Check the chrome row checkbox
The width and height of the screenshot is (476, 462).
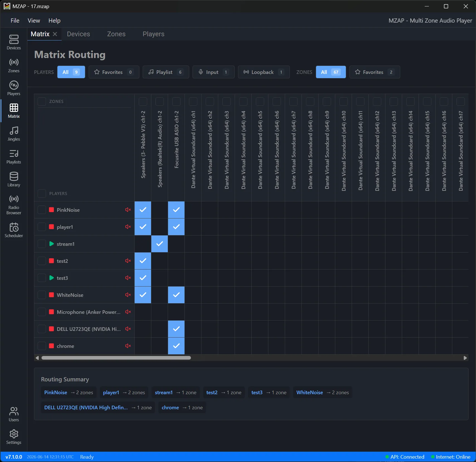tap(42, 346)
